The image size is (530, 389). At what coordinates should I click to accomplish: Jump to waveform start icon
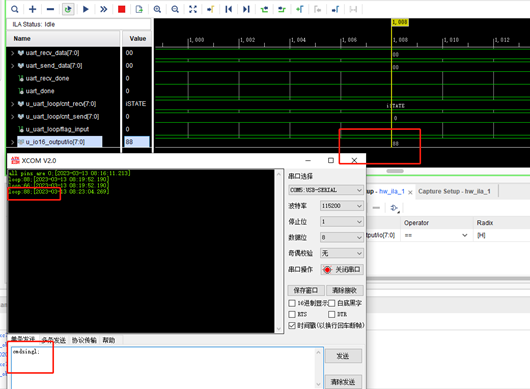point(228,9)
